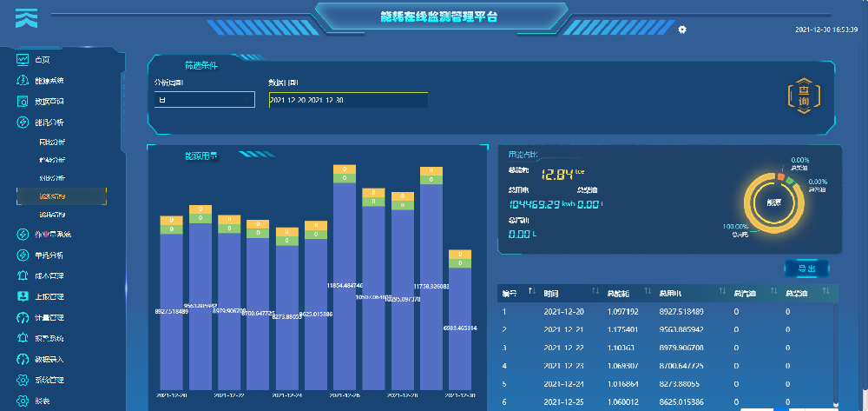Click the 2021-12-20 date cell in table
Viewport: 868px width, 411px height.
click(563, 312)
